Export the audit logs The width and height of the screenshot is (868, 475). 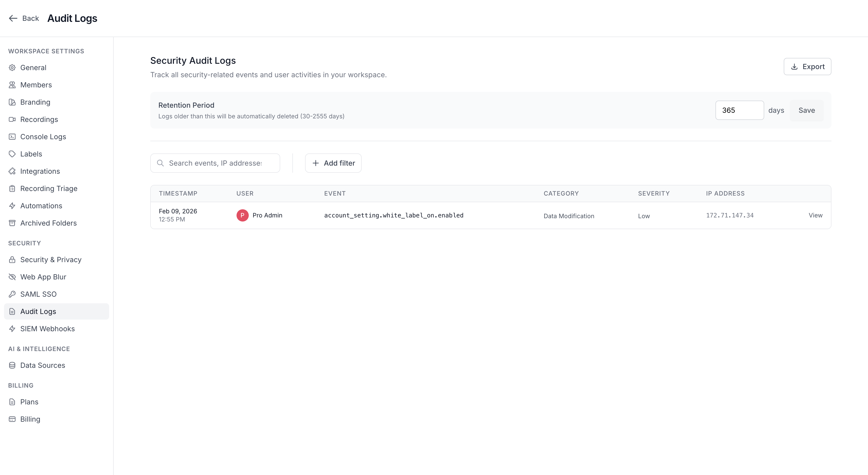pos(807,66)
